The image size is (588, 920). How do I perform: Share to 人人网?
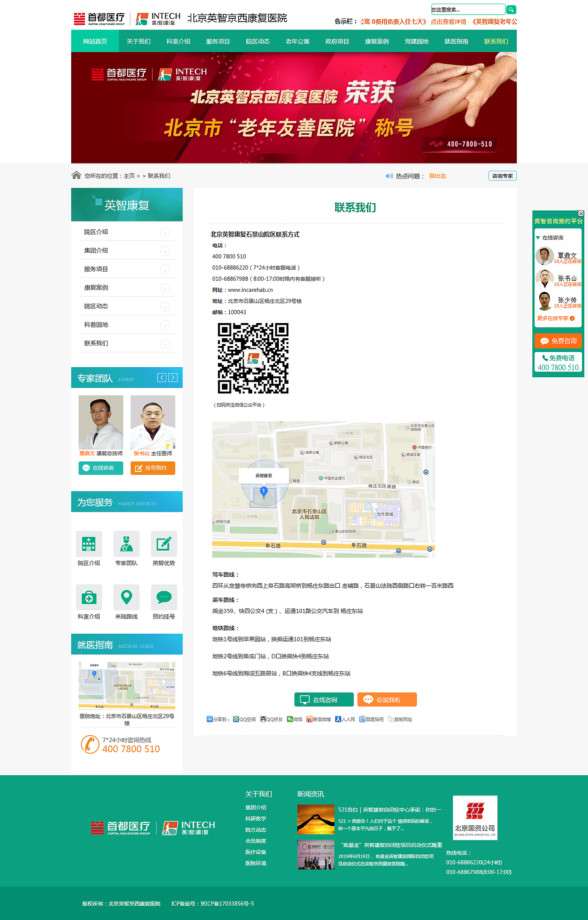(345, 719)
